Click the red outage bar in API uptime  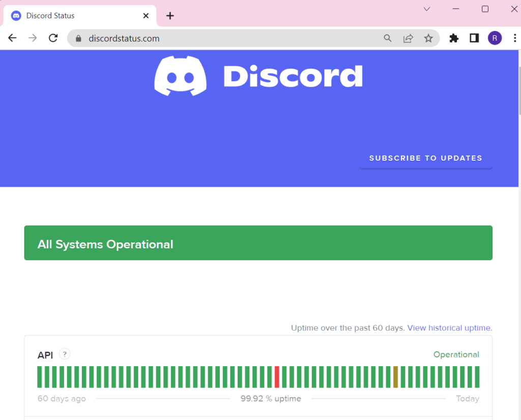tap(277, 377)
